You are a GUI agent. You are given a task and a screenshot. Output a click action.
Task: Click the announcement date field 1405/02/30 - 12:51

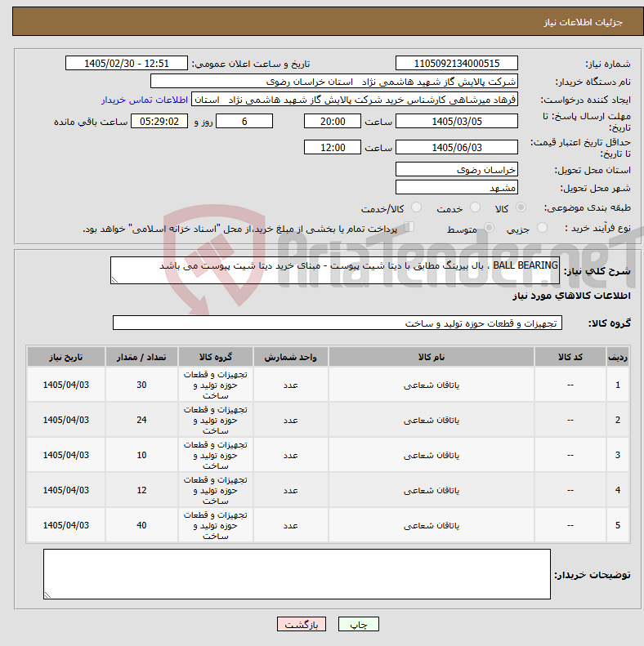(127, 64)
